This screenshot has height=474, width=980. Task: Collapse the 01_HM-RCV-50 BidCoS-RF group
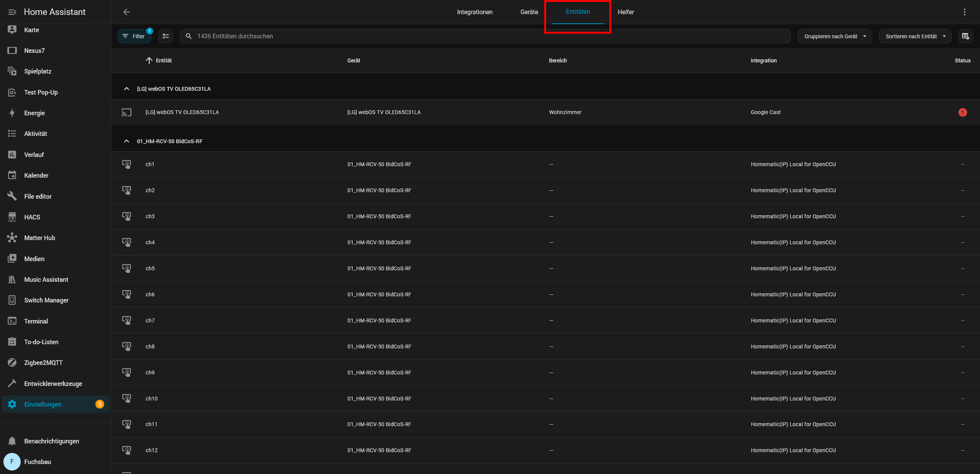(x=126, y=141)
